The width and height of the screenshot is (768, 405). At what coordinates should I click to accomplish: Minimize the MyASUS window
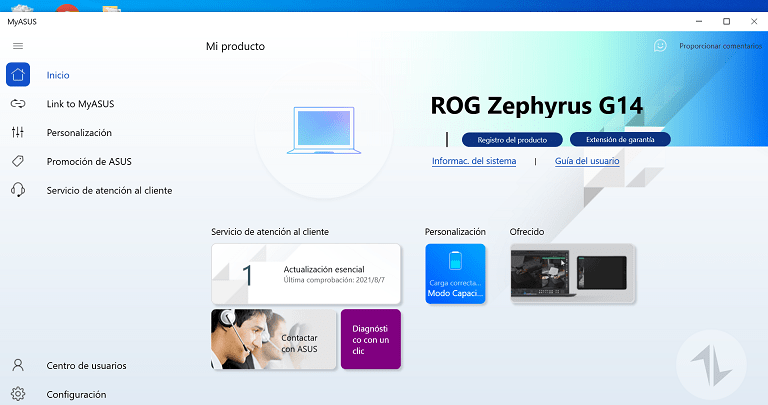[699, 22]
